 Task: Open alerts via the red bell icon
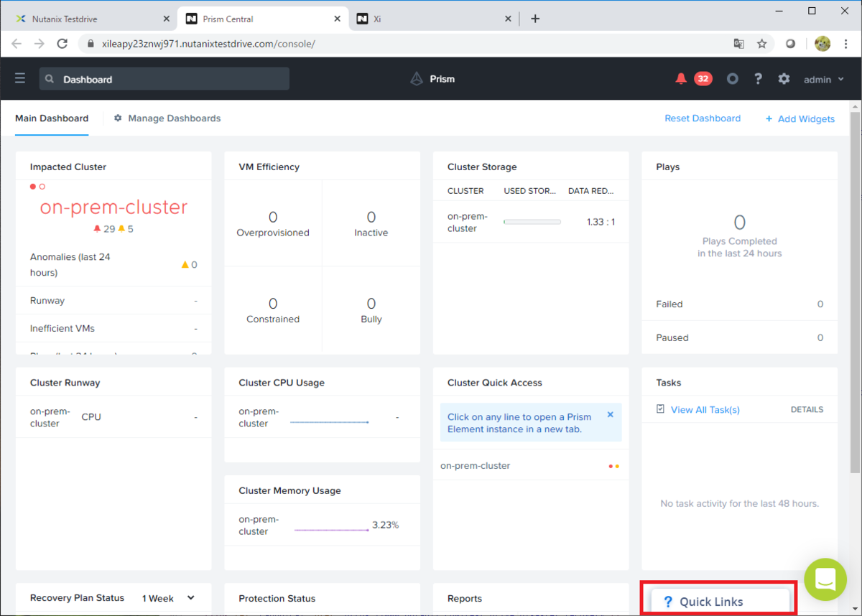681,79
